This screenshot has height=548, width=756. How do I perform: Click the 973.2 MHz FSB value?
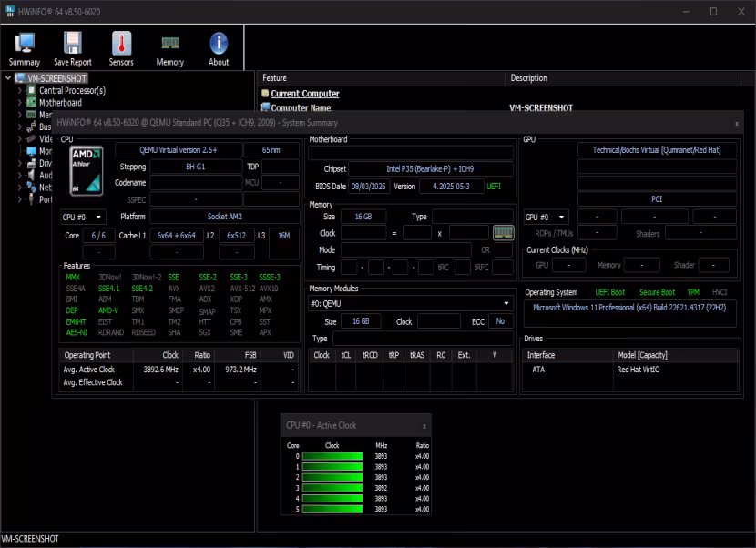(240, 370)
